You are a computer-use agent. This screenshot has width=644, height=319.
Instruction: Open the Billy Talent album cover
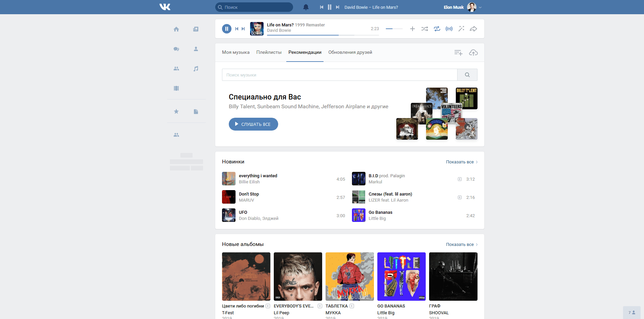[467, 98]
